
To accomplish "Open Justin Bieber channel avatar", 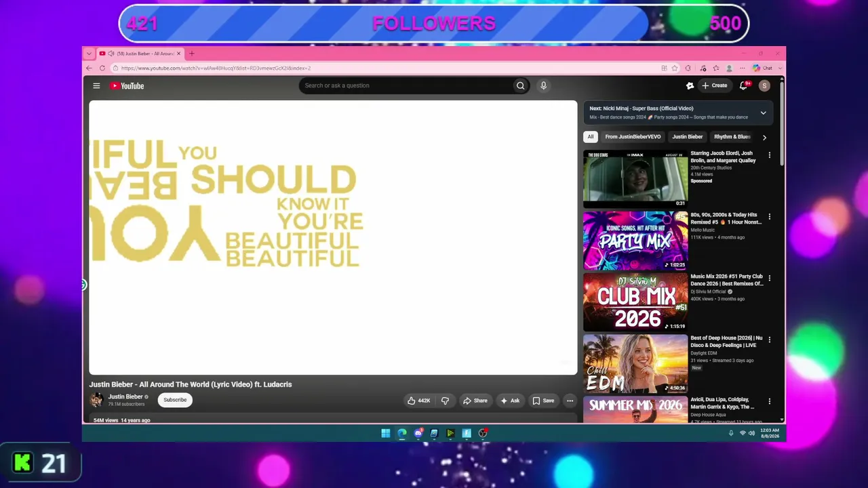I will 96,400.
